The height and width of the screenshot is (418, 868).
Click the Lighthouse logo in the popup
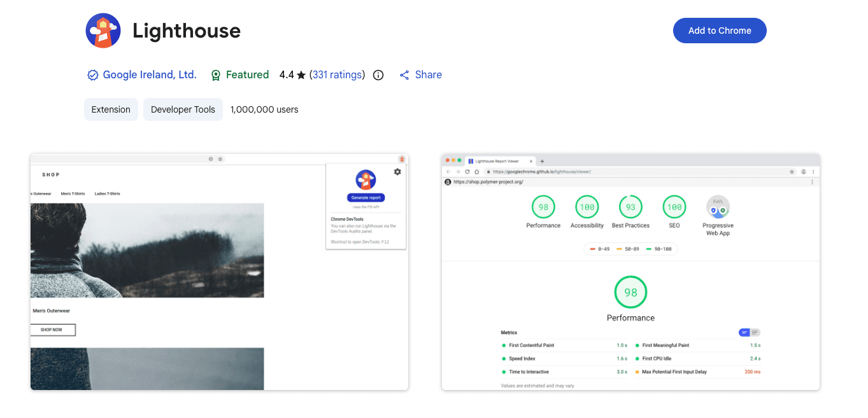366,180
